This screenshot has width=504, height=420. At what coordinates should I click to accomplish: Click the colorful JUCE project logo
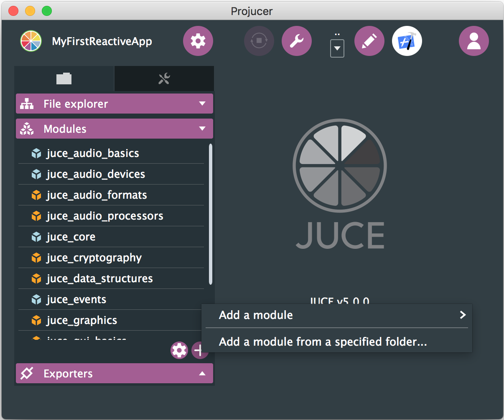(x=31, y=41)
